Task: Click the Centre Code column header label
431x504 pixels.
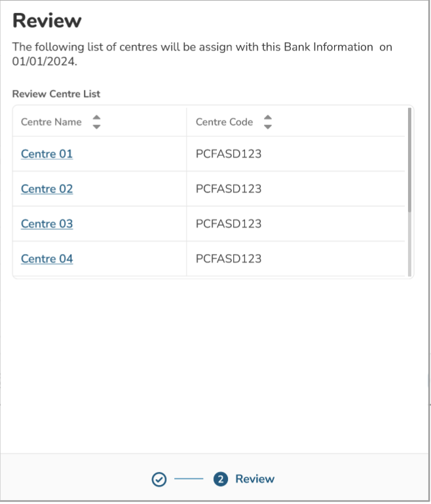Action: (224, 122)
